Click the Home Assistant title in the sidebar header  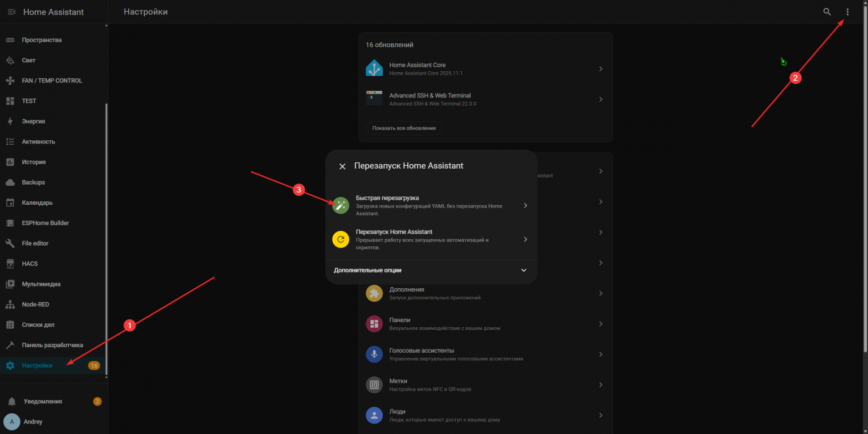point(53,12)
